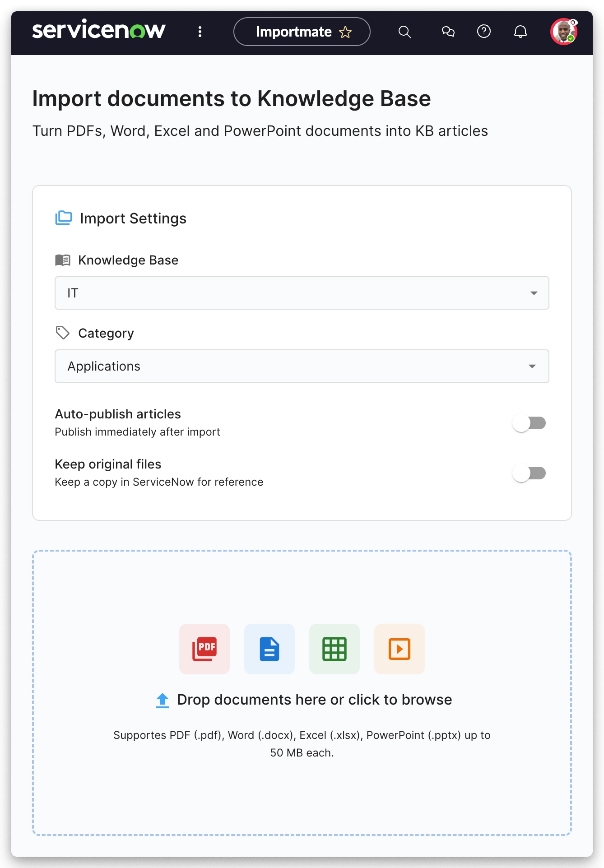
Task: Open the help question mark icon
Action: [x=484, y=31]
